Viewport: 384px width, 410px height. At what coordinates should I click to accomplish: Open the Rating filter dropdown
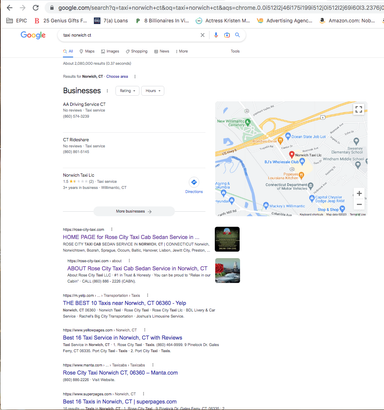pyautogui.click(x=127, y=91)
